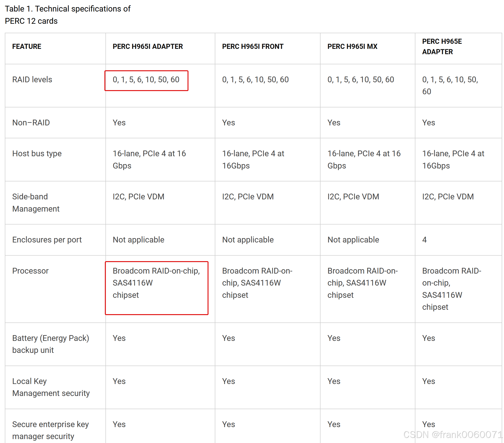Click the enclosures value 4 for H965E
The height and width of the screenshot is (443, 504).
click(424, 240)
